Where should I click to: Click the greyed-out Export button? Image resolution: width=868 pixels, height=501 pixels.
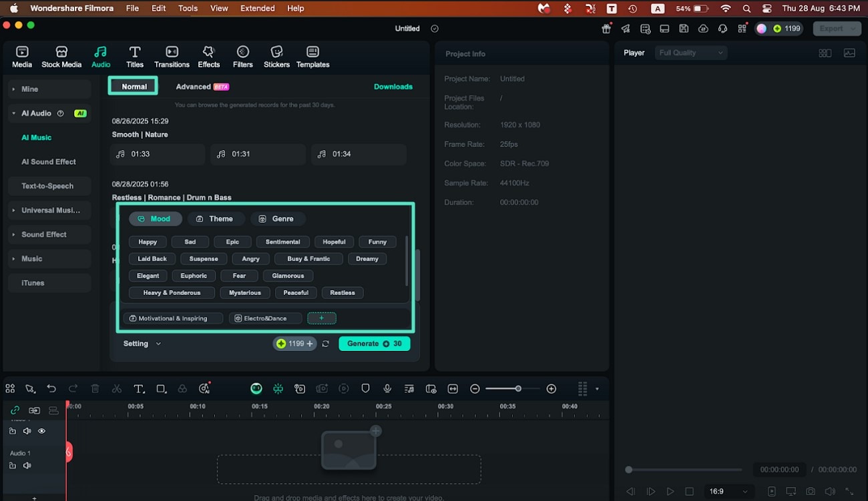(836, 29)
